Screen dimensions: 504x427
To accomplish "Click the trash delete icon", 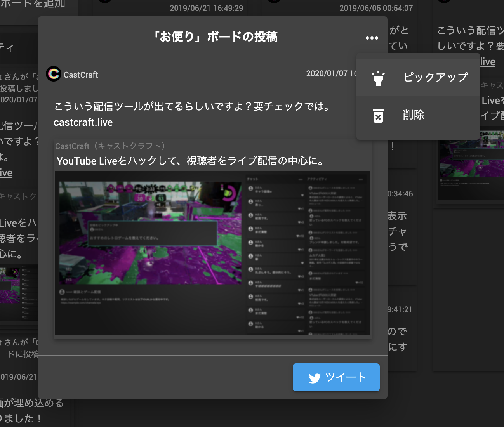I will (x=378, y=115).
